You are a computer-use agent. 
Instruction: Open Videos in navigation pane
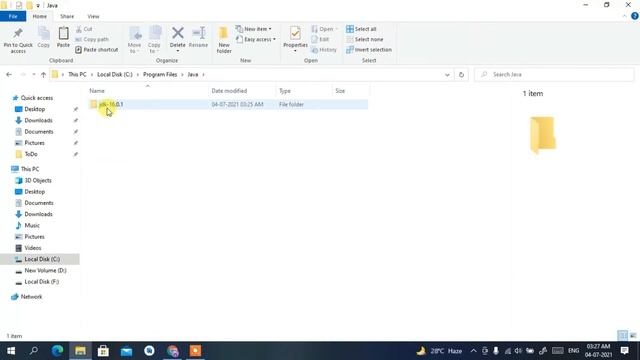coord(33,248)
